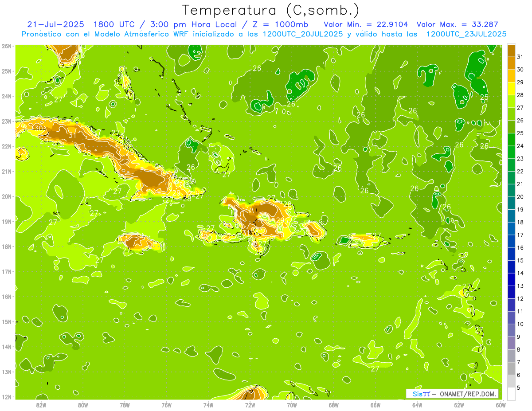Click the '64W' longitude axis label
The width and height of the screenshot is (532, 411).
click(417, 405)
